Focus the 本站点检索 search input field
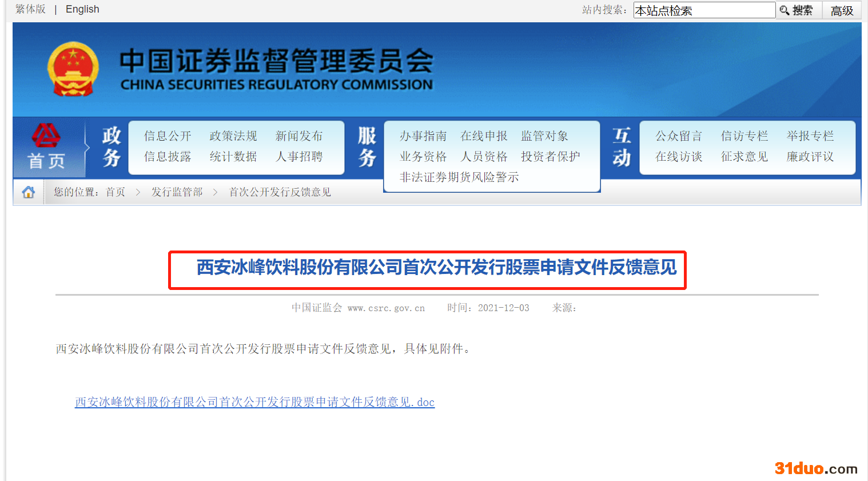 [x=704, y=10]
